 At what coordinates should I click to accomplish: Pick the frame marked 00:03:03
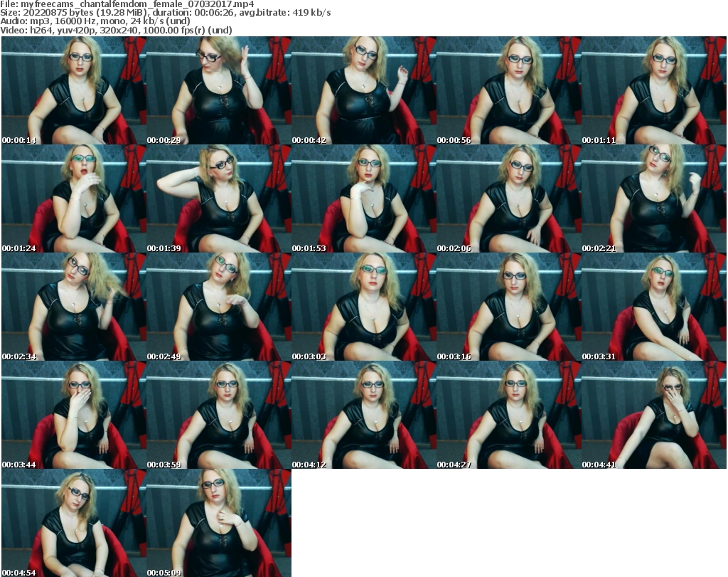(363, 307)
